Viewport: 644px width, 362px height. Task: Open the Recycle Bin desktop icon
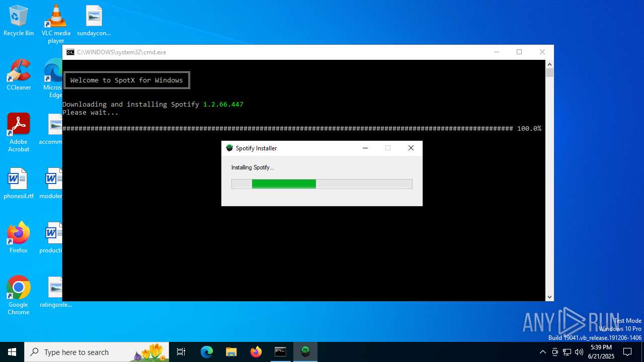(19, 21)
